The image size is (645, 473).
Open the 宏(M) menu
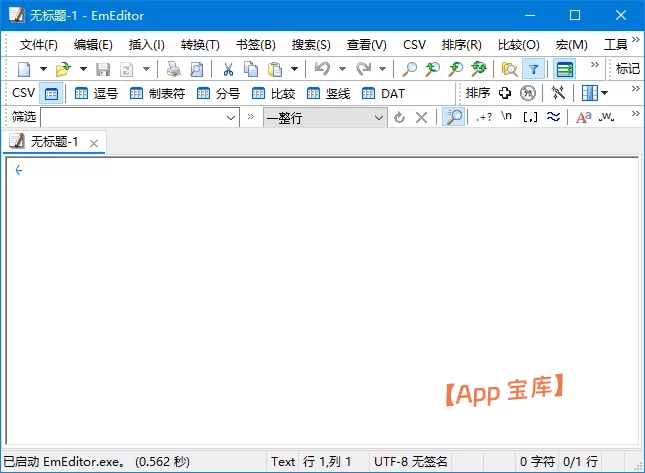tap(571, 45)
